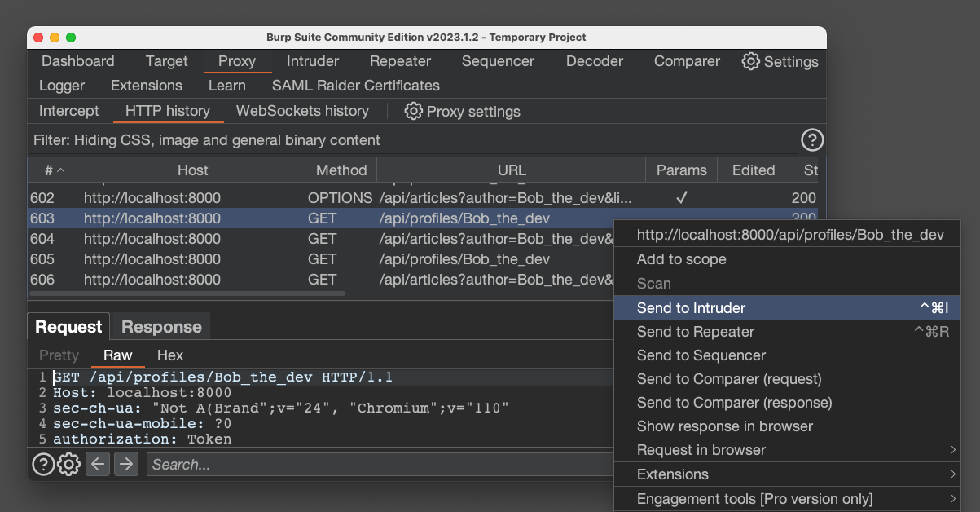The image size is (980, 512).
Task: Open search settings gear icon at bottom
Action: (69, 465)
